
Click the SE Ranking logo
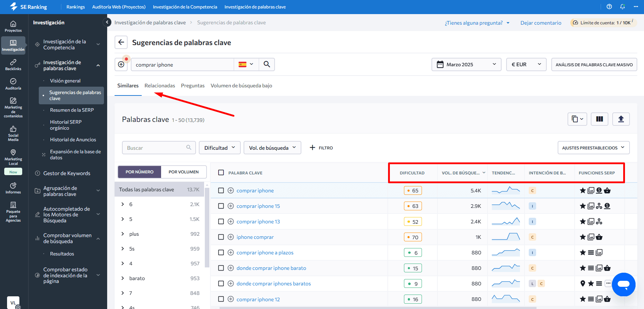[28, 7]
